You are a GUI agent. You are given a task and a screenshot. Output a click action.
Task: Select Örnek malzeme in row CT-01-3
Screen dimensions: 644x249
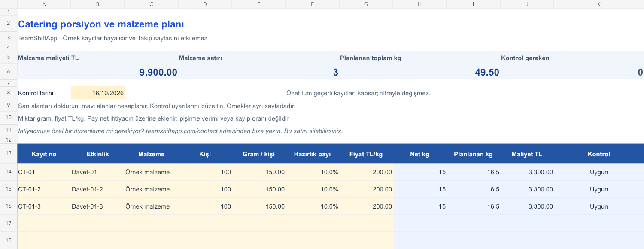pyautogui.click(x=151, y=206)
